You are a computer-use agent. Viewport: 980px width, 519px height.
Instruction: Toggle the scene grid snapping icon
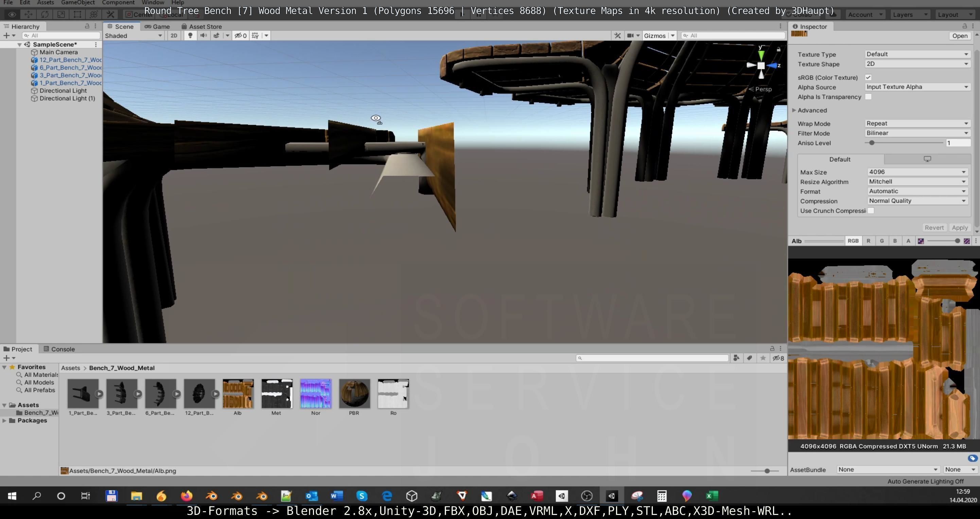point(255,35)
